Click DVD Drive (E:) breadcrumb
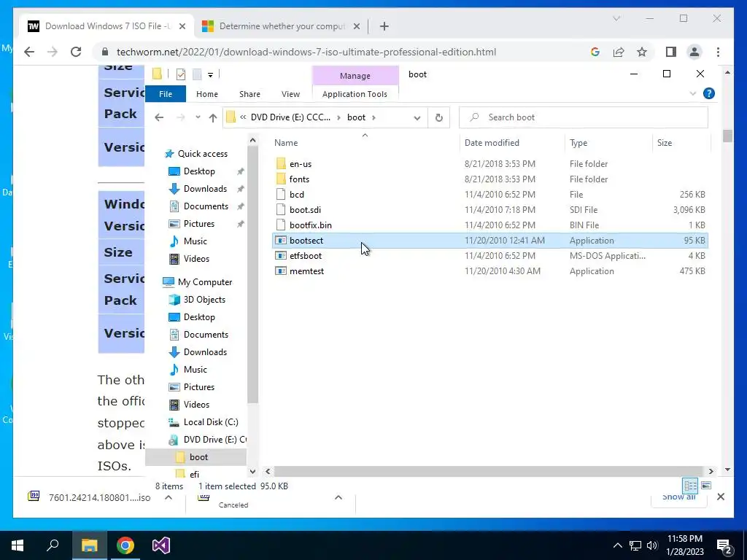This screenshot has height=560, width=747. (290, 117)
